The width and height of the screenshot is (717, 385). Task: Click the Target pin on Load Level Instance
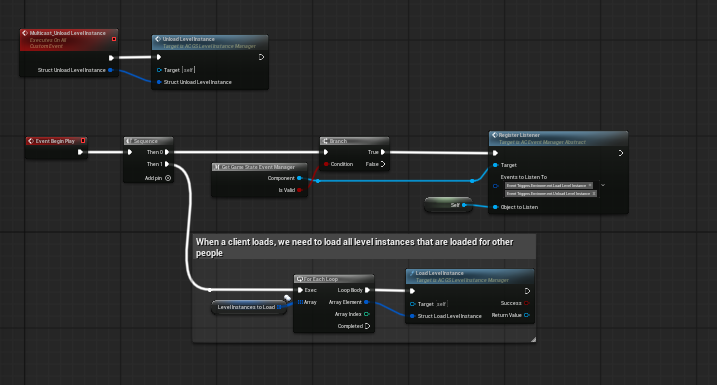click(412, 304)
